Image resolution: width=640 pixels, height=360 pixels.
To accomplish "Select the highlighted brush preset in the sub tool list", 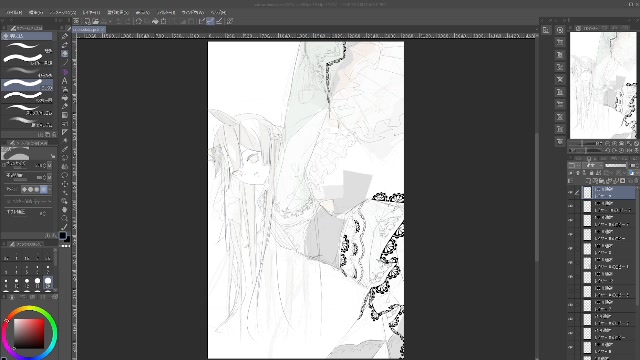I will click(27, 84).
